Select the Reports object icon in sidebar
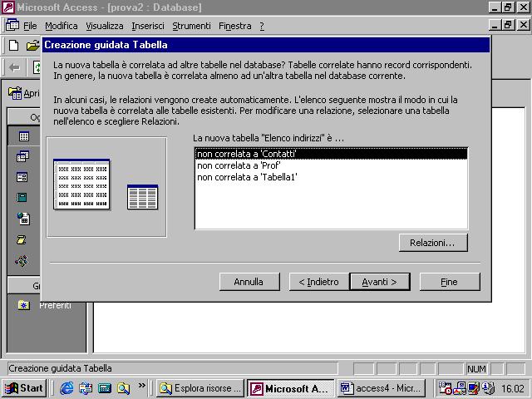532x399 pixels. pyautogui.click(x=22, y=198)
